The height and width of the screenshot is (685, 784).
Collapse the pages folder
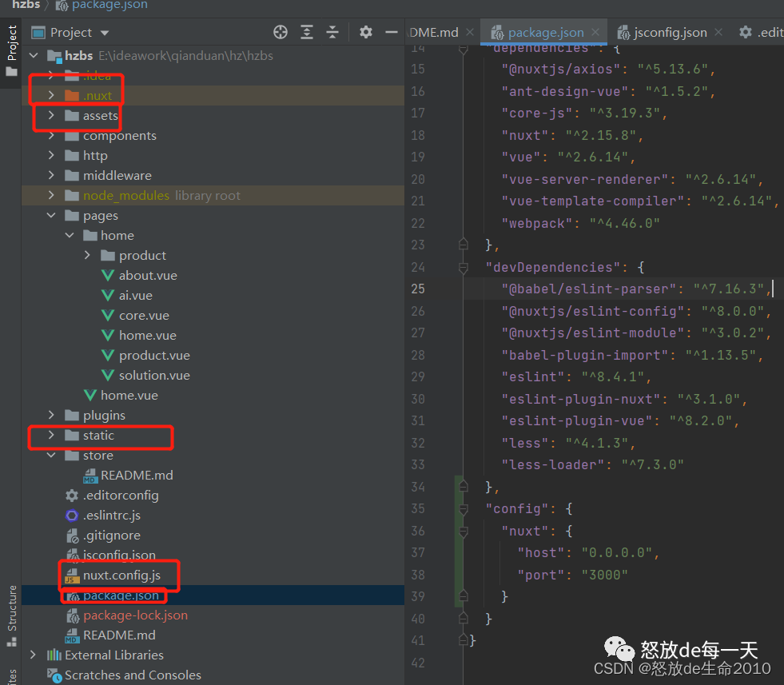[x=51, y=216]
